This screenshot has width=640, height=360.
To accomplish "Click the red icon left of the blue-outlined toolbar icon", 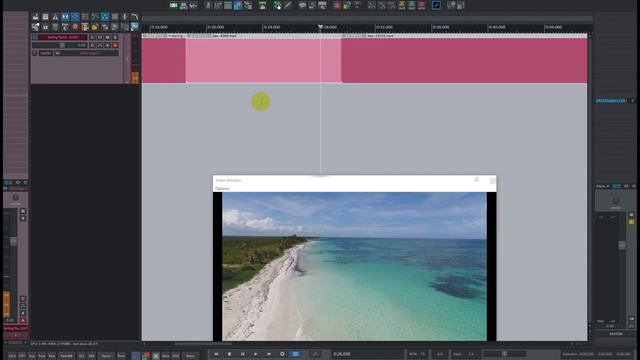I will 422,5.
